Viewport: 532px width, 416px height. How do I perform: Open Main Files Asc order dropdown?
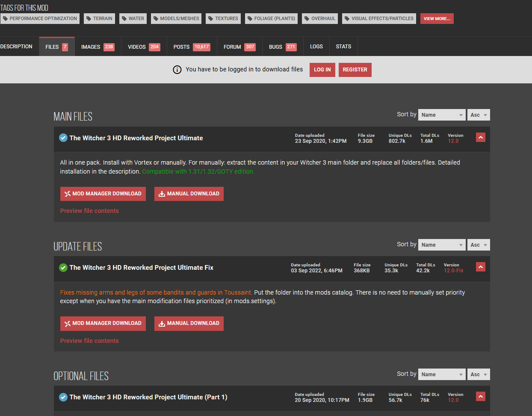[x=479, y=115]
